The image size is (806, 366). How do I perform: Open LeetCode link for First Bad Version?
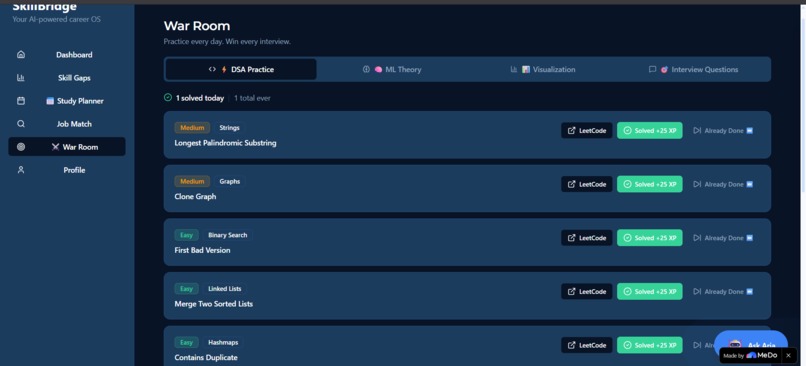pyautogui.click(x=587, y=238)
